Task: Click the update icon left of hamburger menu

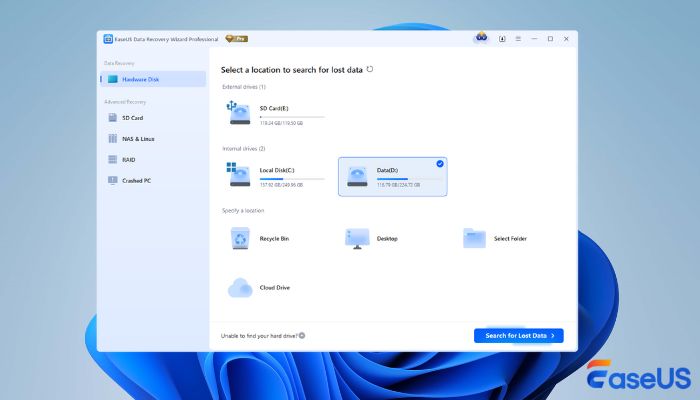Action: 502,38
